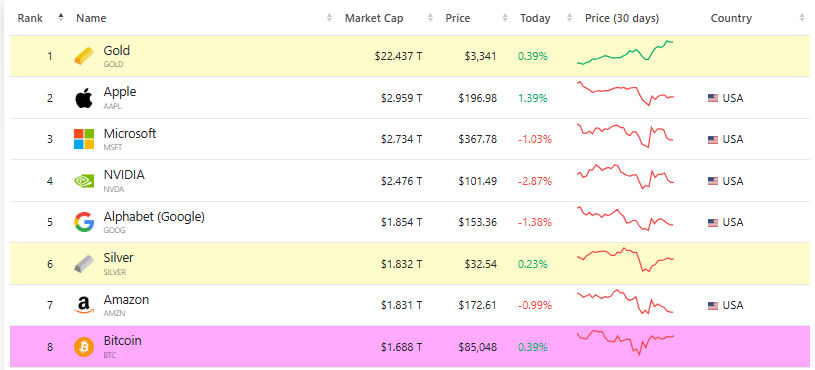Click the NVIDIA logo icon
The height and width of the screenshot is (370, 815).
pos(84,181)
